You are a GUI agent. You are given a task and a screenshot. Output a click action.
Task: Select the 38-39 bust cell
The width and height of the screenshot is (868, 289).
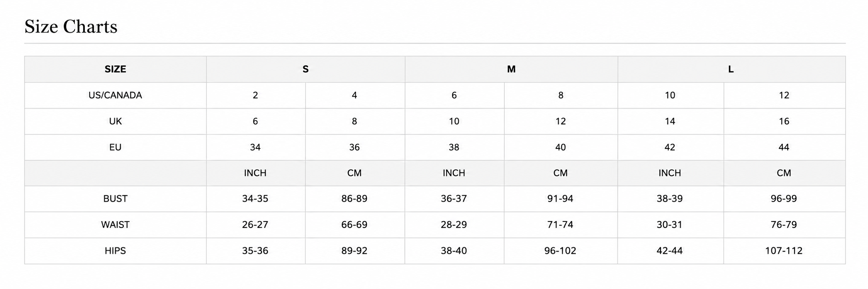pyautogui.click(x=671, y=199)
